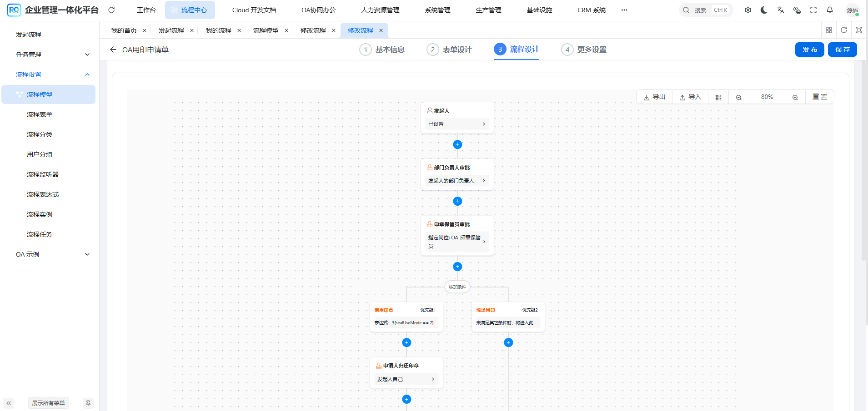The image size is (868, 411).
Task: Click the 添加条件 branch button
Action: tap(457, 287)
